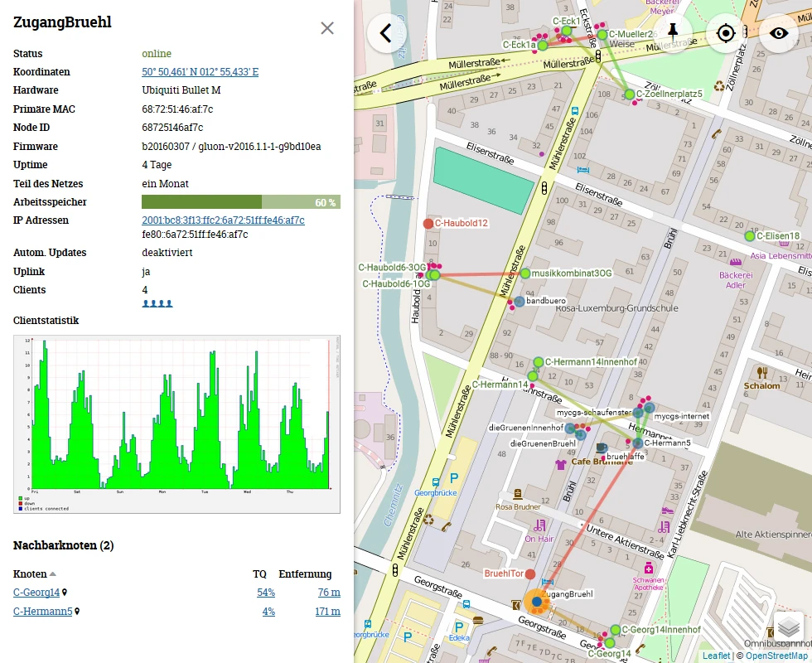This screenshot has height=663, width=812.
Task: Select the C-Haubold12 offline node marker
Action: click(428, 224)
